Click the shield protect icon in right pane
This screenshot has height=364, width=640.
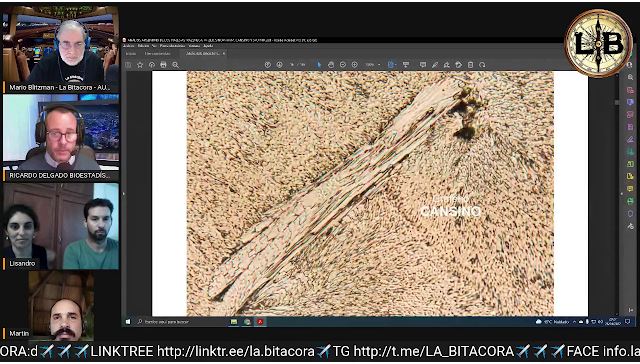click(631, 213)
